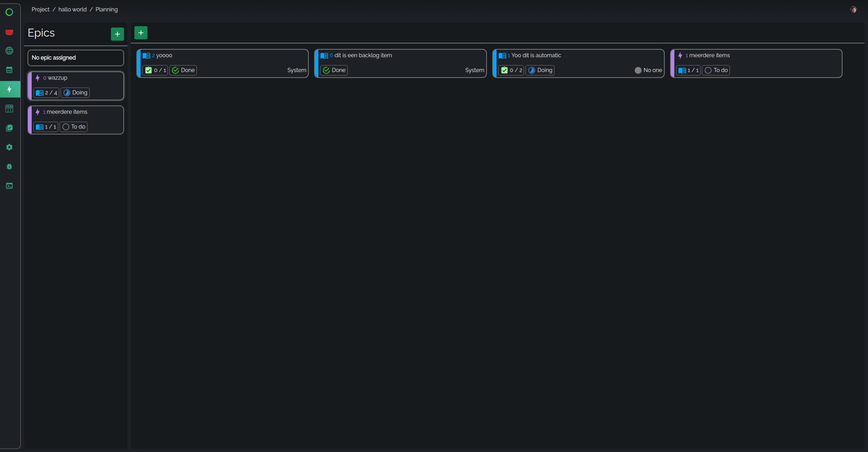Change Doing status on Yoo dit is automatic

(x=540, y=70)
